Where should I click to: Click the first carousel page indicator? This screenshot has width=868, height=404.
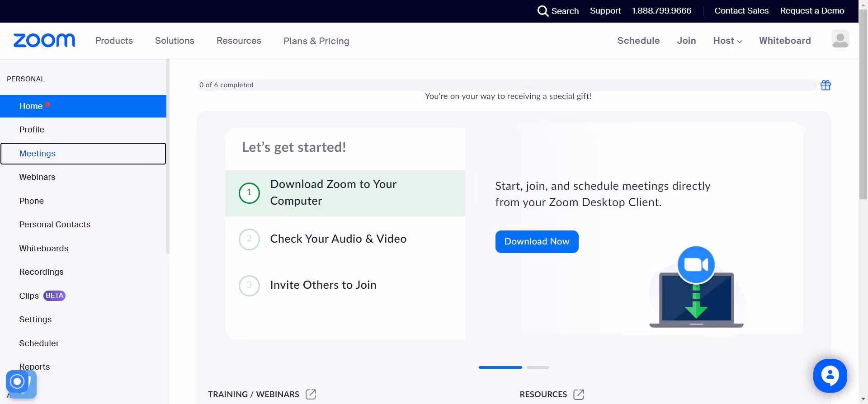pyautogui.click(x=500, y=367)
